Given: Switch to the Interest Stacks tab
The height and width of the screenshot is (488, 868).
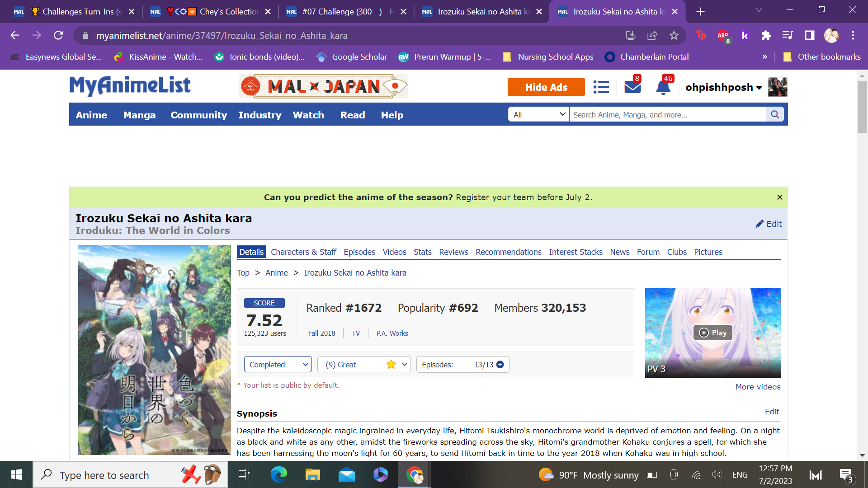Looking at the screenshot, I should (x=576, y=252).
